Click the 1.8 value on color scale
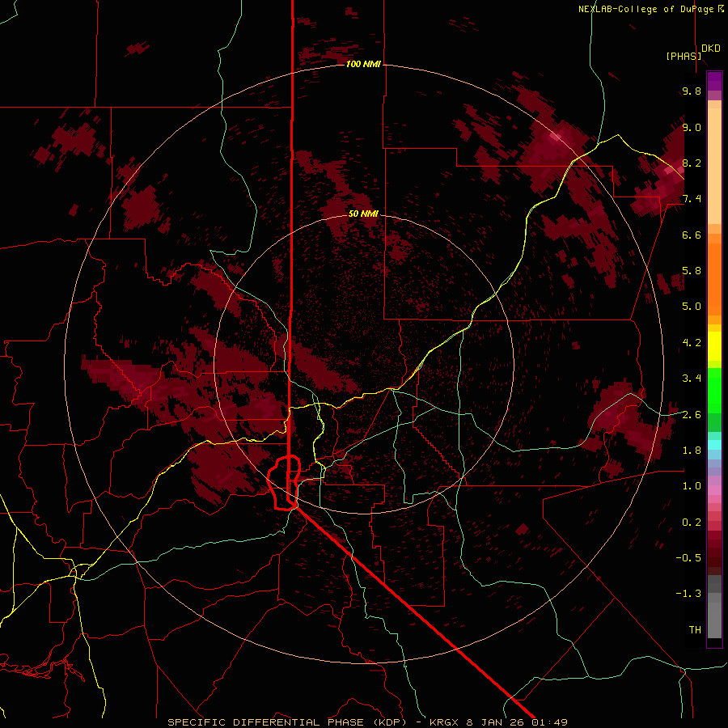This screenshot has height=728, width=728. (692, 451)
